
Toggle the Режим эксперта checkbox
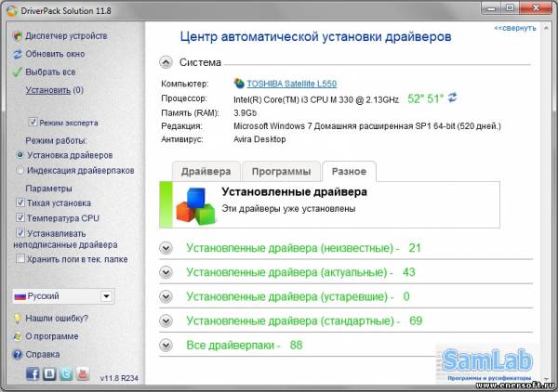point(33,123)
